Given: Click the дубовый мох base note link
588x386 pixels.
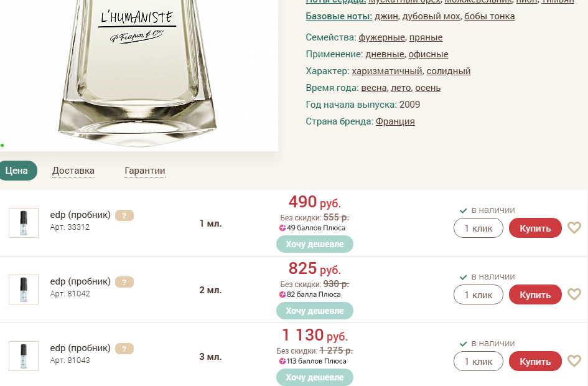Looking at the screenshot, I should tap(432, 16).
